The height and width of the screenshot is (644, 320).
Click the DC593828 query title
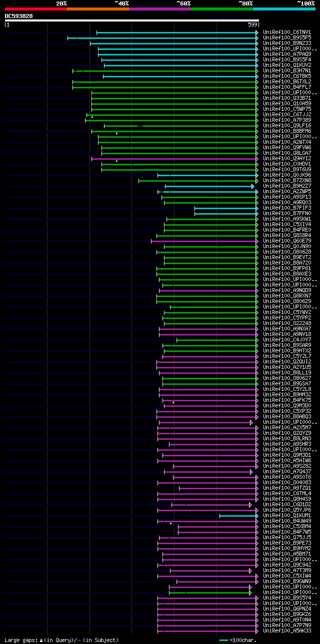19,16
